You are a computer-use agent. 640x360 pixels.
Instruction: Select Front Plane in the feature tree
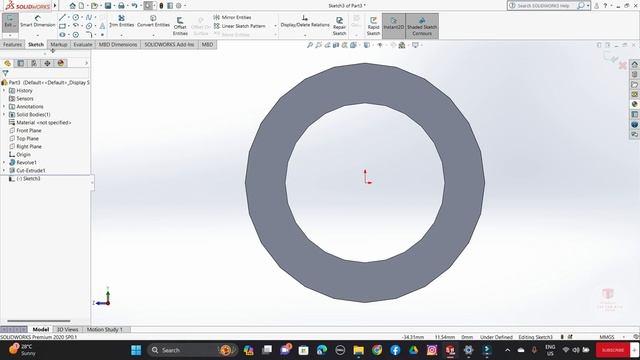pyautogui.click(x=25, y=130)
